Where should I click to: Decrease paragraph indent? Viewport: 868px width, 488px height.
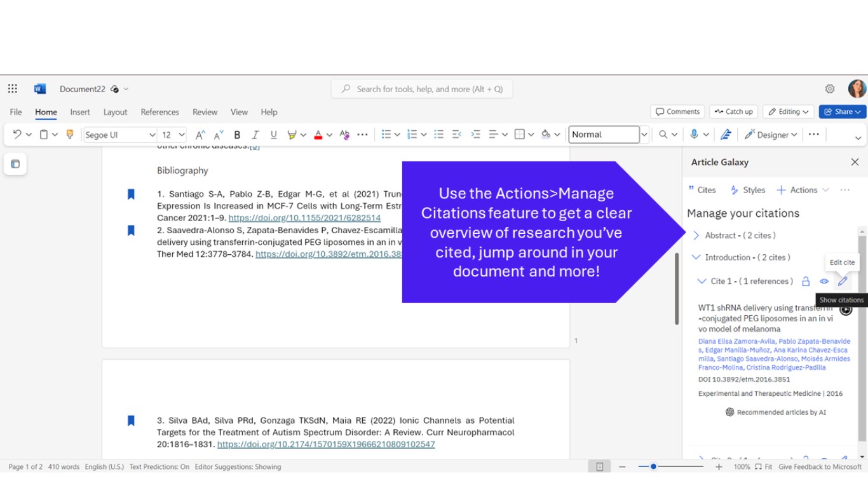457,135
